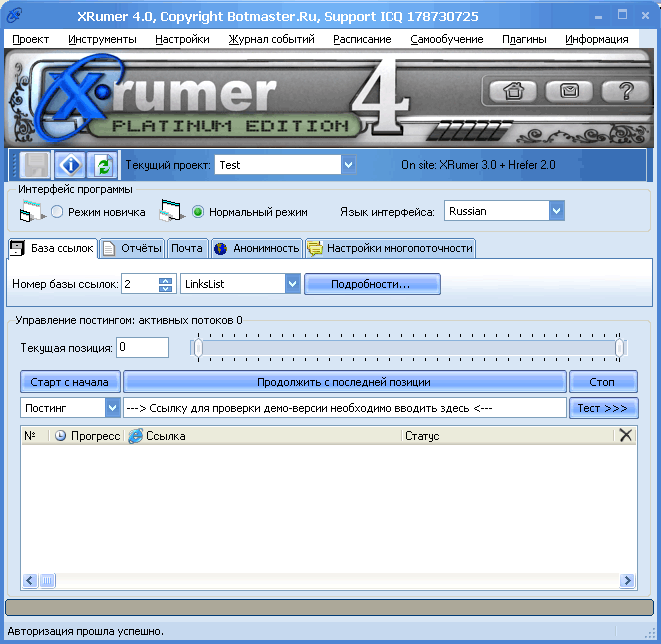
Task: Click the № column header
Action: coord(35,436)
